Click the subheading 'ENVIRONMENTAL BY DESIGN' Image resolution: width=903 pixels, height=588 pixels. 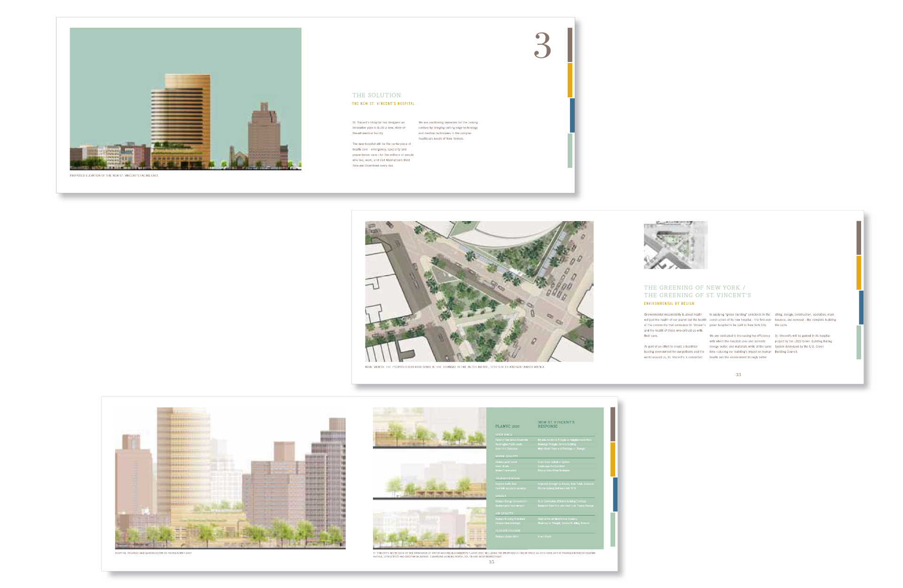coord(669,303)
